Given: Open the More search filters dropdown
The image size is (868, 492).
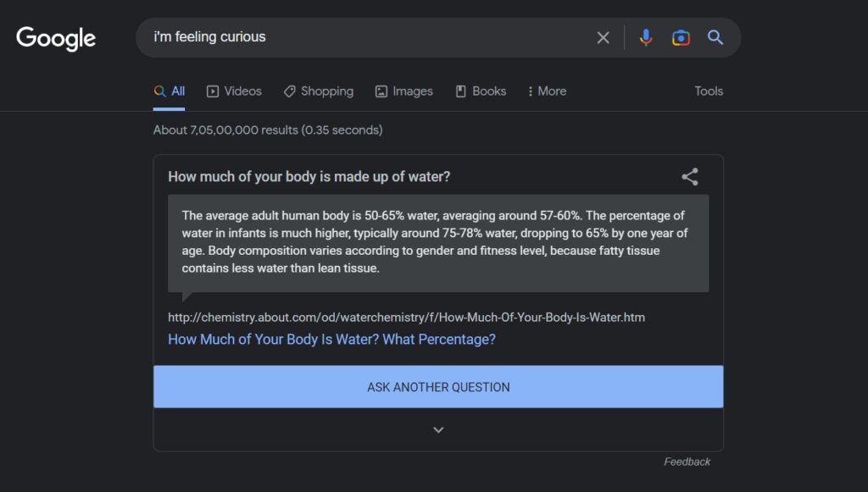Looking at the screenshot, I should pos(547,91).
